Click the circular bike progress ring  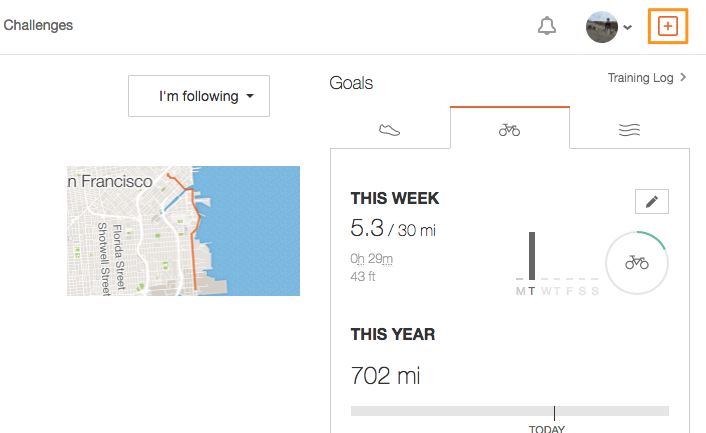[637, 262]
